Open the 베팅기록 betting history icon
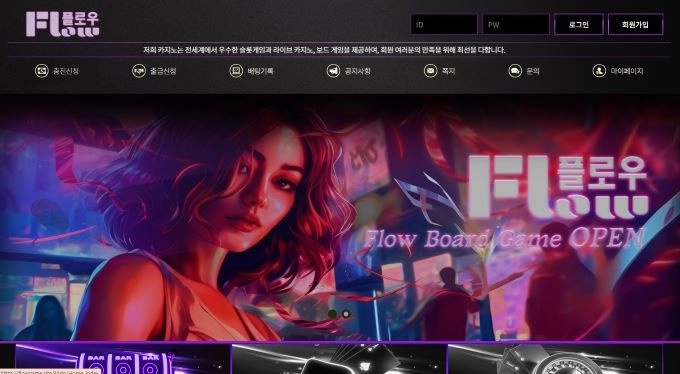 pyautogui.click(x=236, y=71)
